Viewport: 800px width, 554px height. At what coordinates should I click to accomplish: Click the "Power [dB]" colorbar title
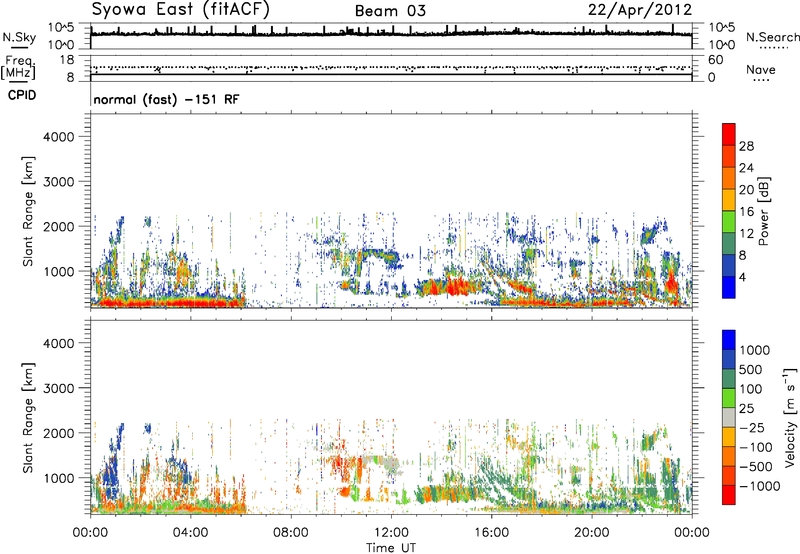[764, 211]
